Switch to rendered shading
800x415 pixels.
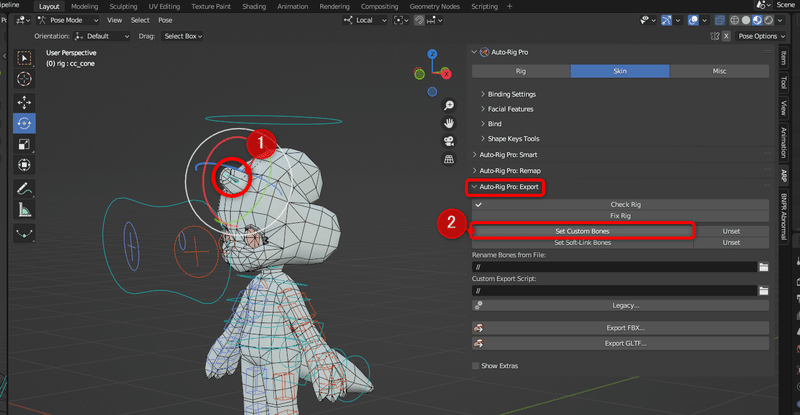[768, 20]
